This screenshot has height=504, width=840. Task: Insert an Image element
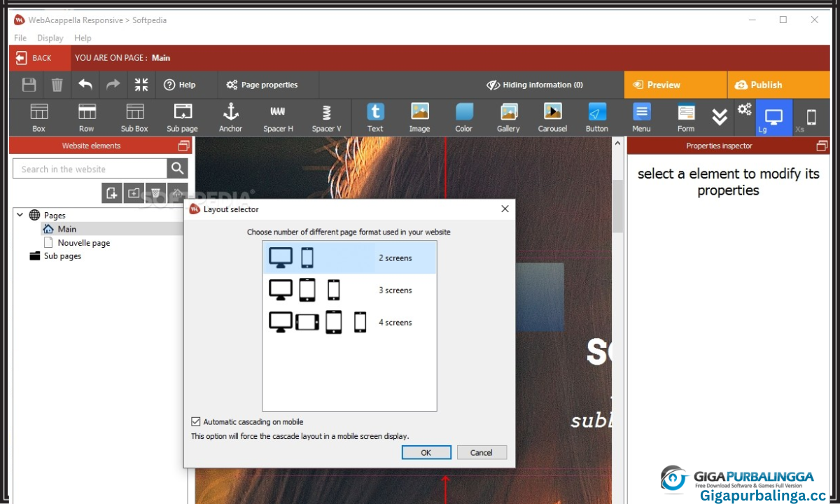[420, 117]
